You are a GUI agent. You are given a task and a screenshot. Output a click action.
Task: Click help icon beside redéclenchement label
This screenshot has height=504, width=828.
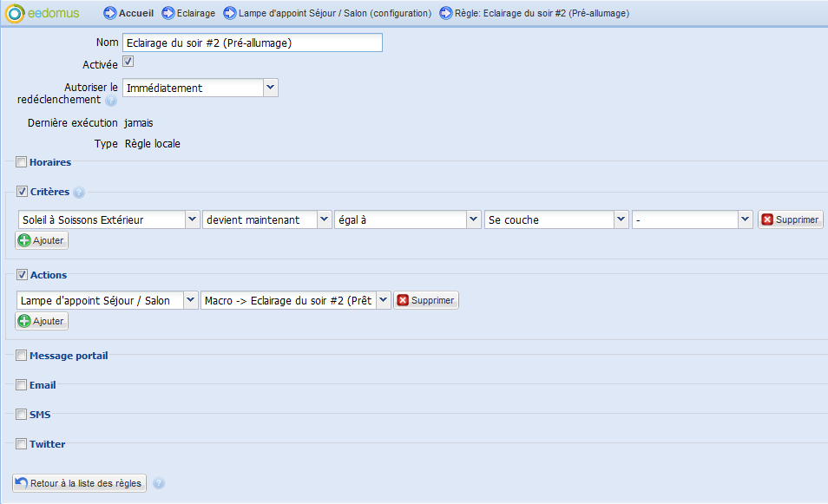111,101
